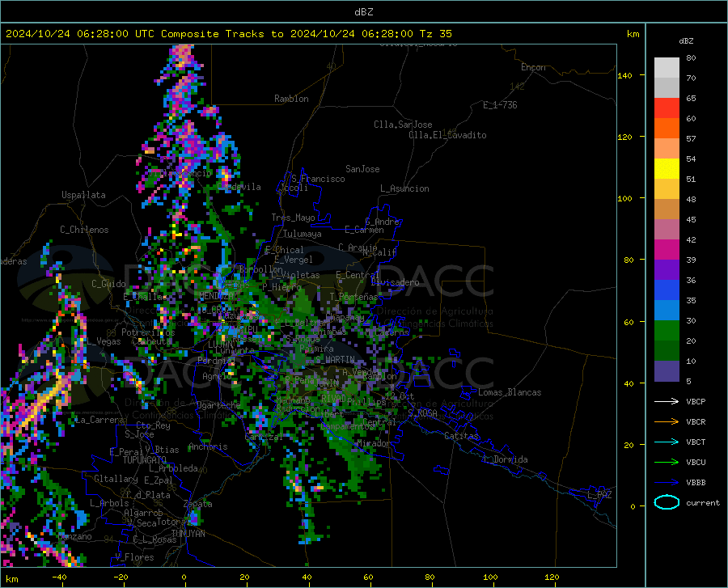
Task: Click the Lomas_Blancas label
Action: (510, 392)
